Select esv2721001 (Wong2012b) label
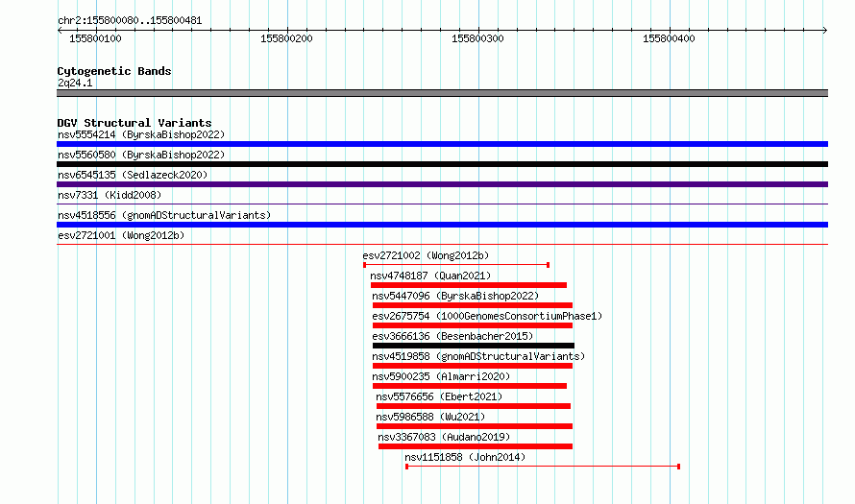This screenshot has width=855, height=504. [x=121, y=235]
